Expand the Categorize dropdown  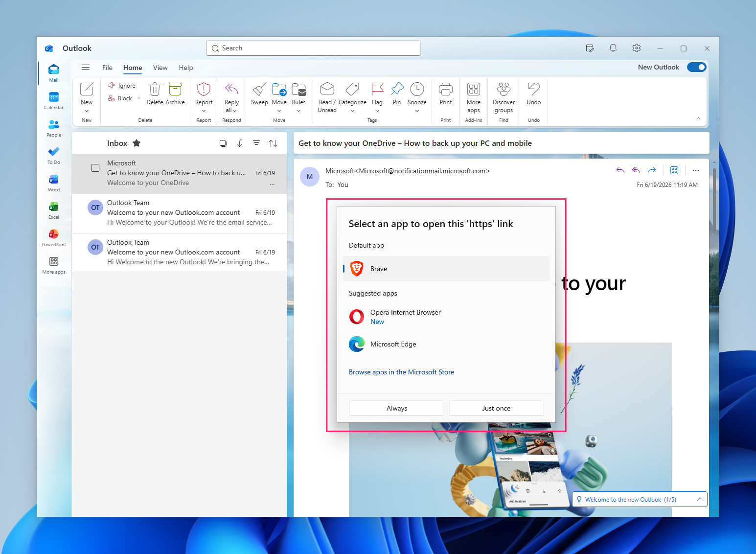pyautogui.click(x=353, y=111)
